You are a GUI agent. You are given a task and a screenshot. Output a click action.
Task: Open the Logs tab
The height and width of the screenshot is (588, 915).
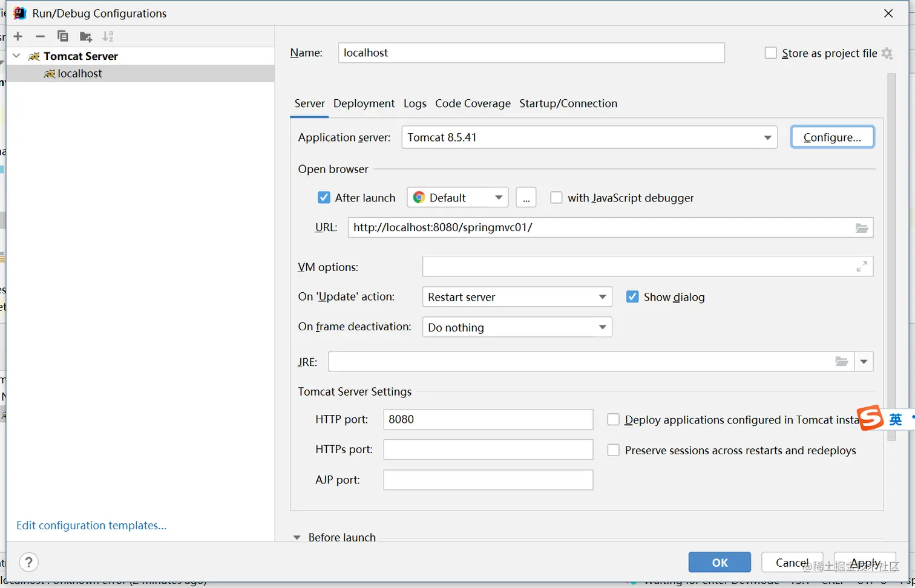click(415, 103)
